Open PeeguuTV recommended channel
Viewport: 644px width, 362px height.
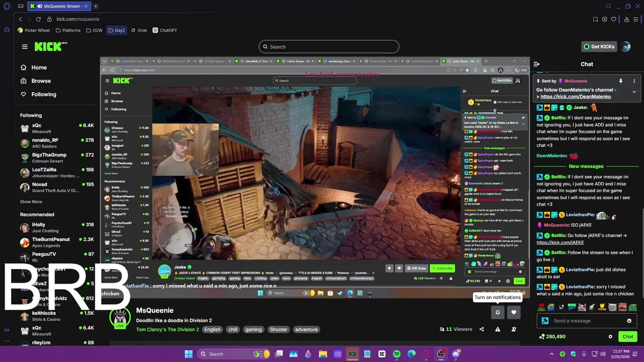click(57, 257)
